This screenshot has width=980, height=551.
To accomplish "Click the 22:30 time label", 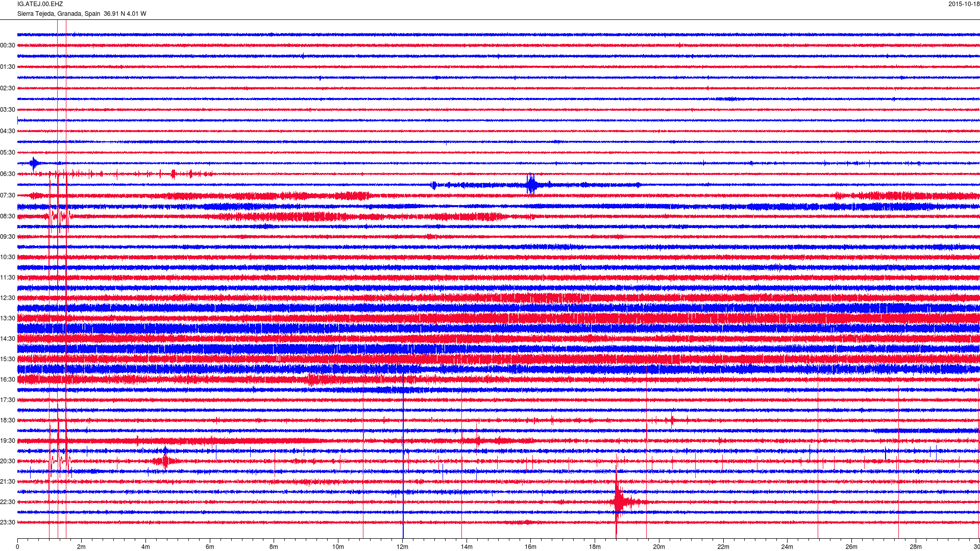I will 8,502.
